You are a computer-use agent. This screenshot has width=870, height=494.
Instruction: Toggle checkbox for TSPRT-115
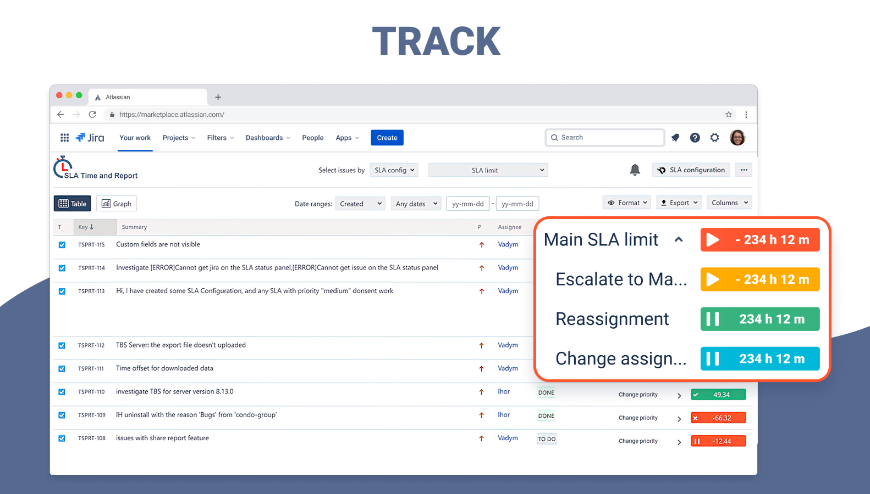(62, 245)
